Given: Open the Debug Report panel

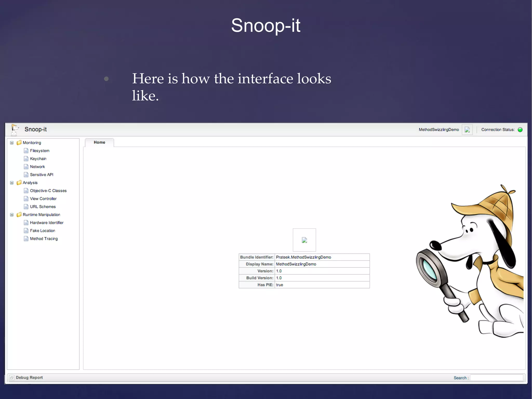Looking at the screenshot, I should click(29, 377).
